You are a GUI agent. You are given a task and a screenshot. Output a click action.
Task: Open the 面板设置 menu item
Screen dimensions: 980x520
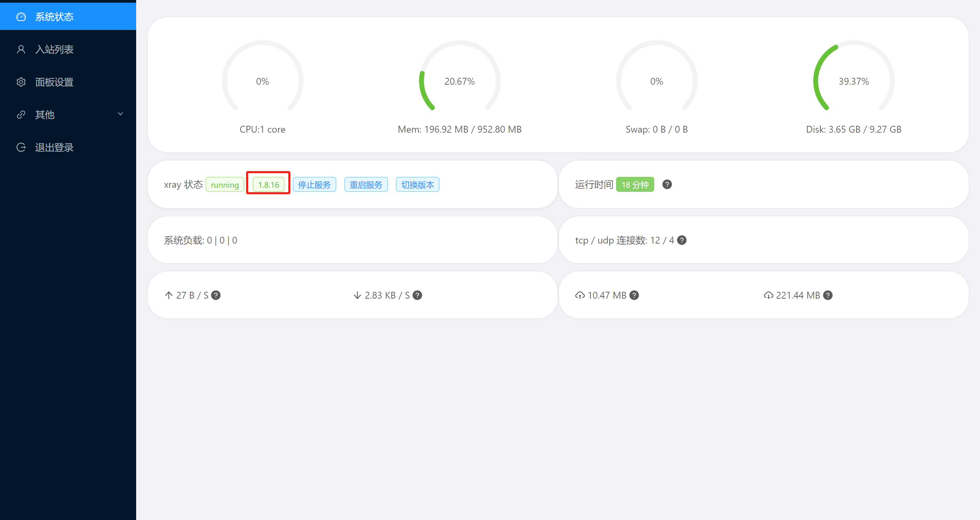point(54,82)
